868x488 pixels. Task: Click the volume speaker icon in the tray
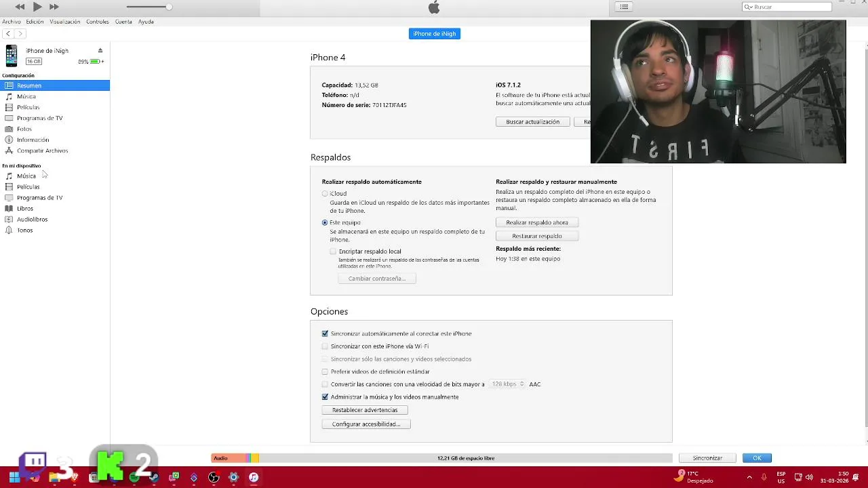click(x=809, y=477)
